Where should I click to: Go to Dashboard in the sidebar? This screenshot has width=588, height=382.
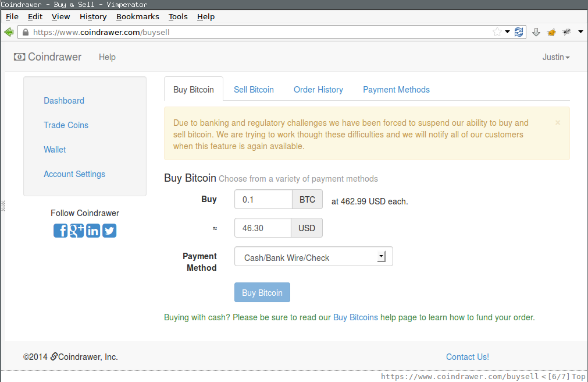click(64, 101)
